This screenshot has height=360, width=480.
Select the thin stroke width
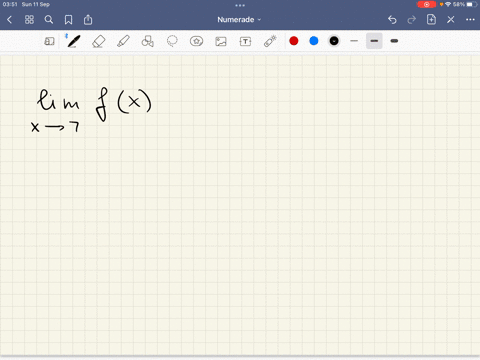[x=354, y=41]
